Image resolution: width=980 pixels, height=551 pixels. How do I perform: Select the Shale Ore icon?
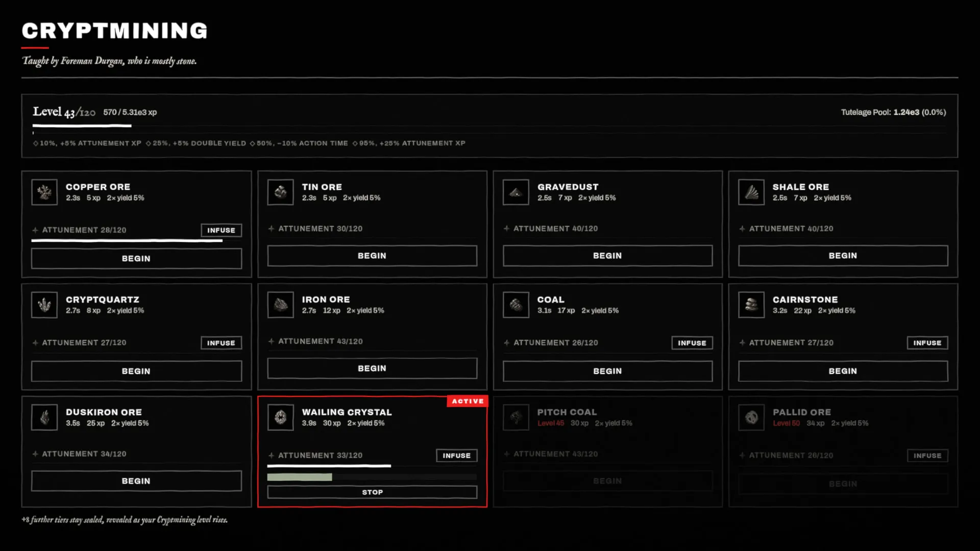751,192
